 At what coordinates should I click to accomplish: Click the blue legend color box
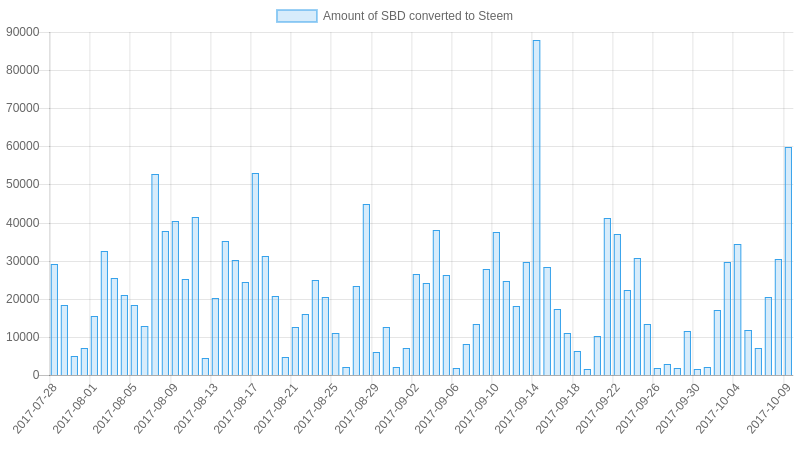[296, 16]
